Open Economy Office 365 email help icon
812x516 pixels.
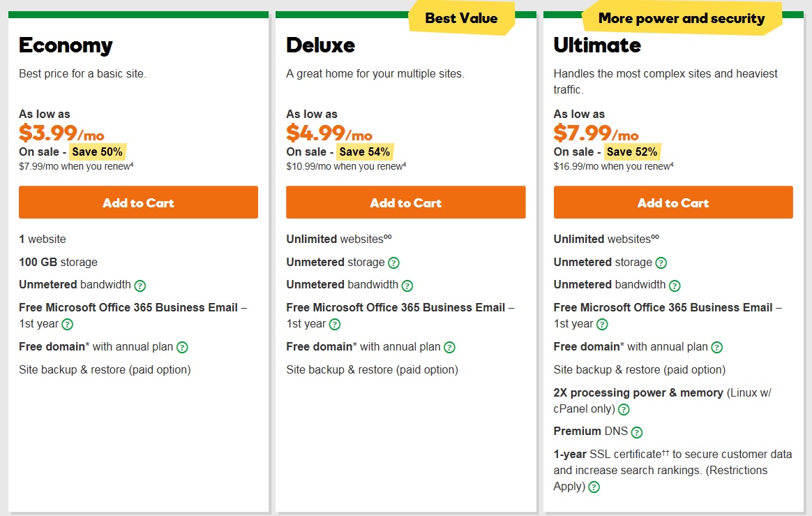point(68,325)
